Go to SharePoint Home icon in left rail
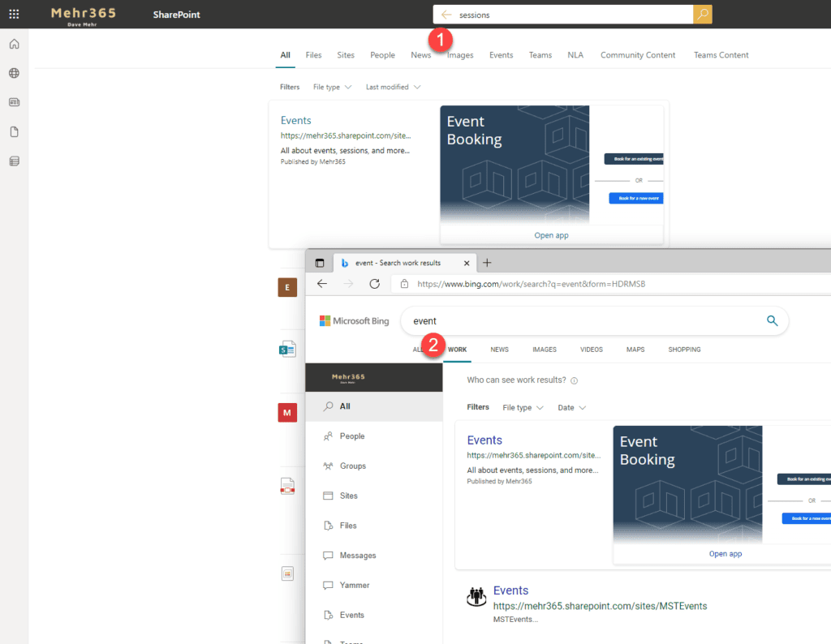Image resolution: width=831 pixels, height=644 pixels. coord(15,44)
